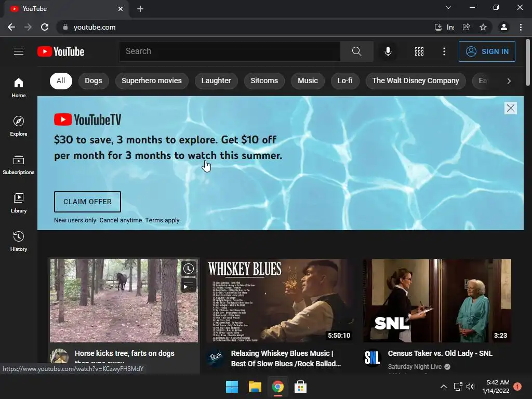This screenshot has width=532, height=399.
Task: Open Saturday Night Live channel link
Action: 415,367
